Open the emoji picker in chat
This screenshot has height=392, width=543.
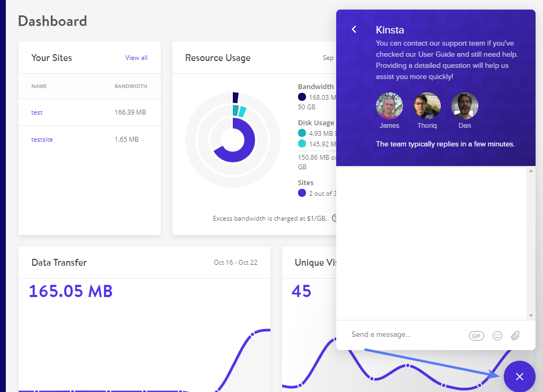[497, 336]
